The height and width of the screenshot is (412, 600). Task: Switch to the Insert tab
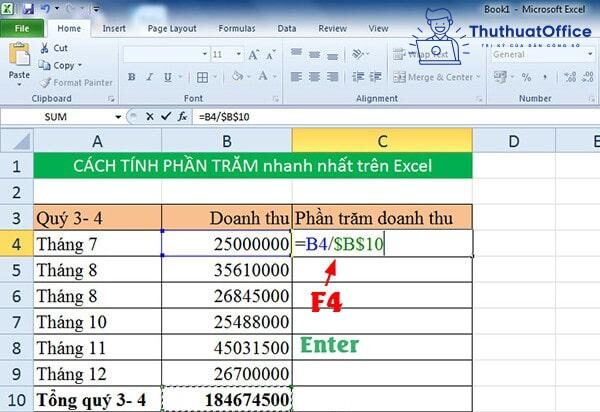pos(114,29)
